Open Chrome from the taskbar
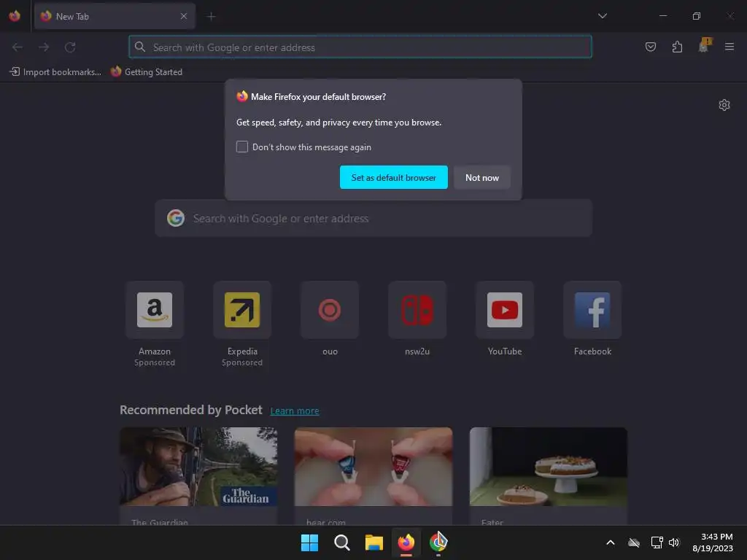747x560 pixels. click(x=438, y=542)
